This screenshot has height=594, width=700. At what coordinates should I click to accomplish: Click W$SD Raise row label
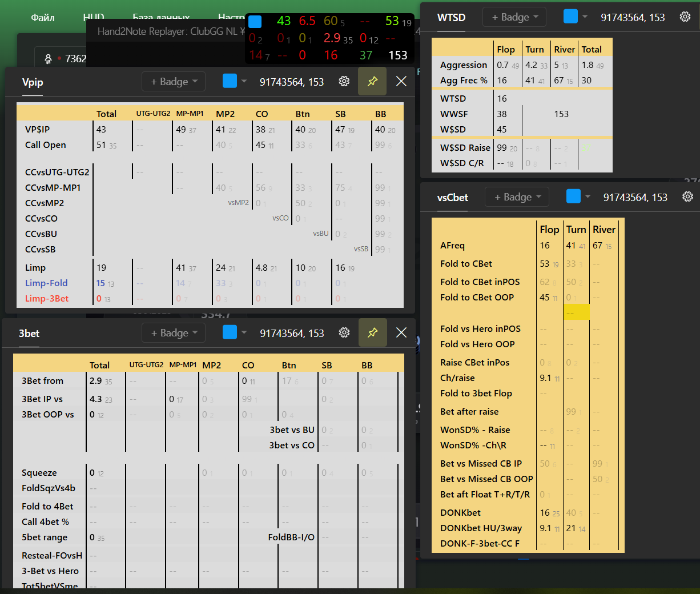[465, 148]
